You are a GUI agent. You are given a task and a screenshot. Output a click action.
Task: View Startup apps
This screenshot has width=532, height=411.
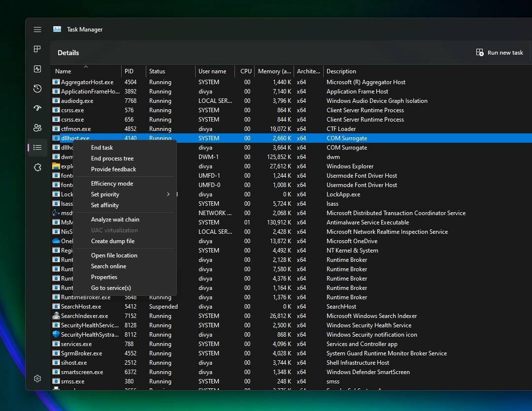(x=37, y=108)
